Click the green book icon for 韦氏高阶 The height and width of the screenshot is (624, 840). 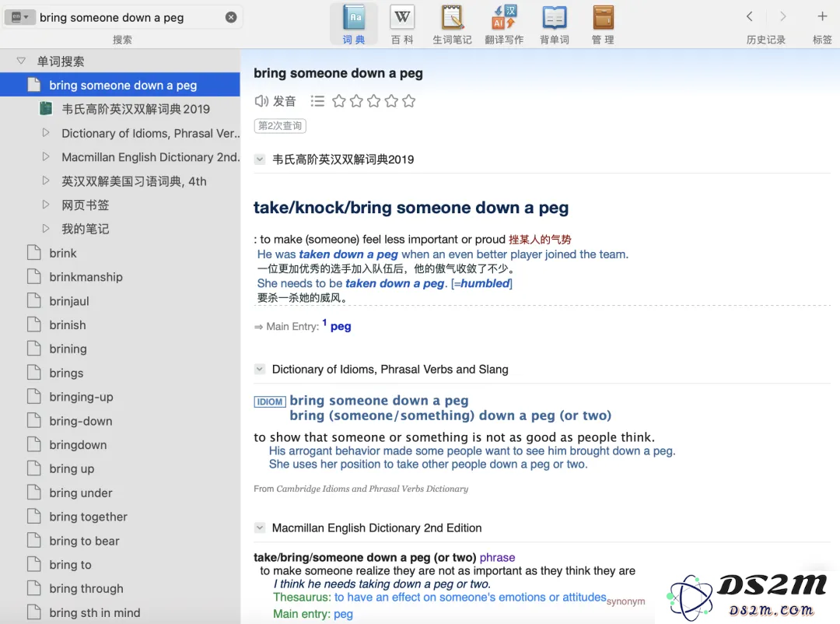(x=46, y=109)
